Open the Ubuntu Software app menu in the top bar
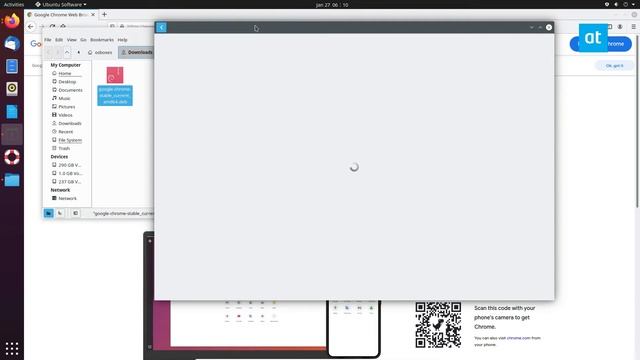 click(61, 4)
